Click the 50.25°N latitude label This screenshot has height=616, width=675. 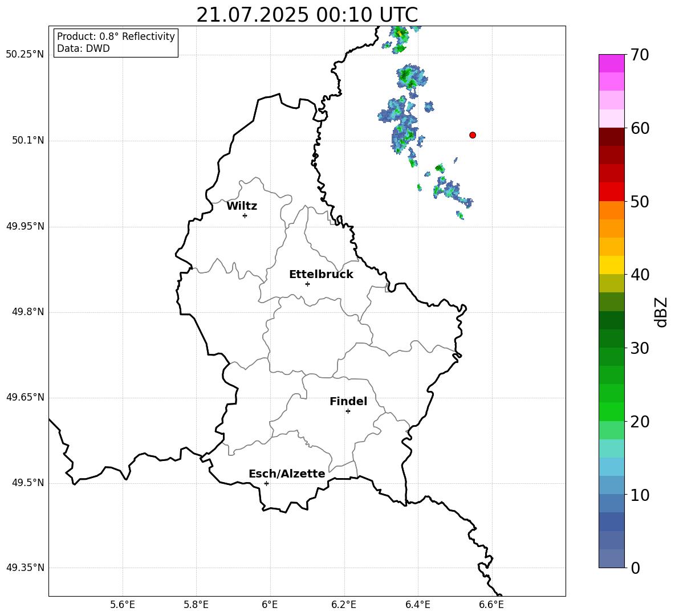(x=25, y=55)
